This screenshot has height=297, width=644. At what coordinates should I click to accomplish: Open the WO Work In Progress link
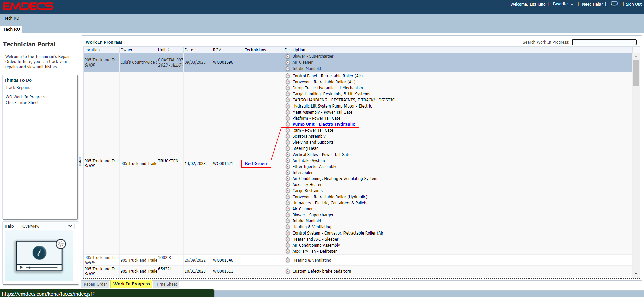tap(25, 97)
